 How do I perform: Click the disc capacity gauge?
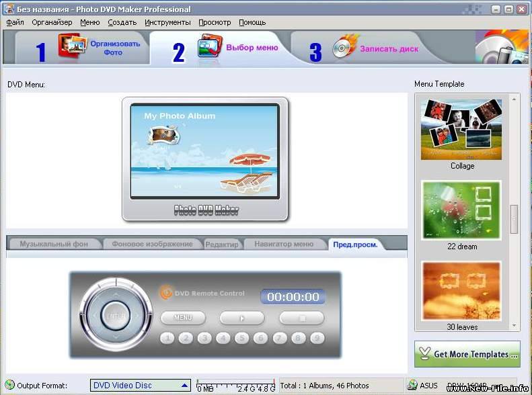(235, 385)
